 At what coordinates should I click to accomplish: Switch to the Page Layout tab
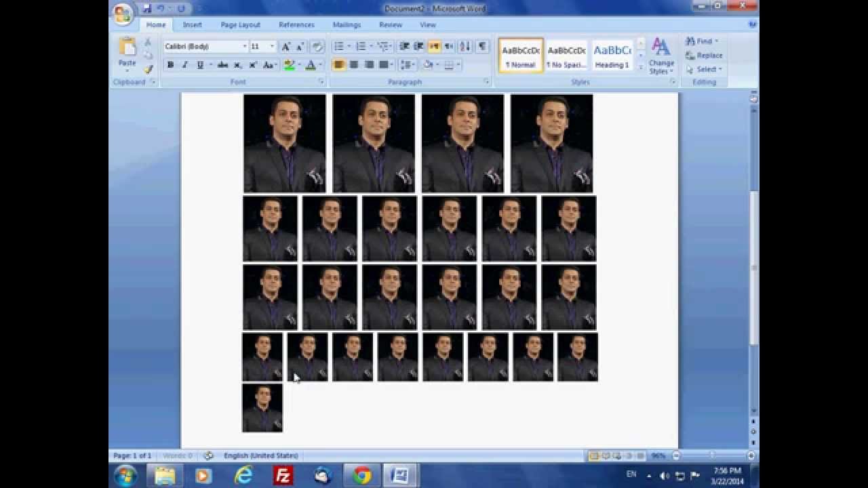pyautogui.click(x=240, y=24)
